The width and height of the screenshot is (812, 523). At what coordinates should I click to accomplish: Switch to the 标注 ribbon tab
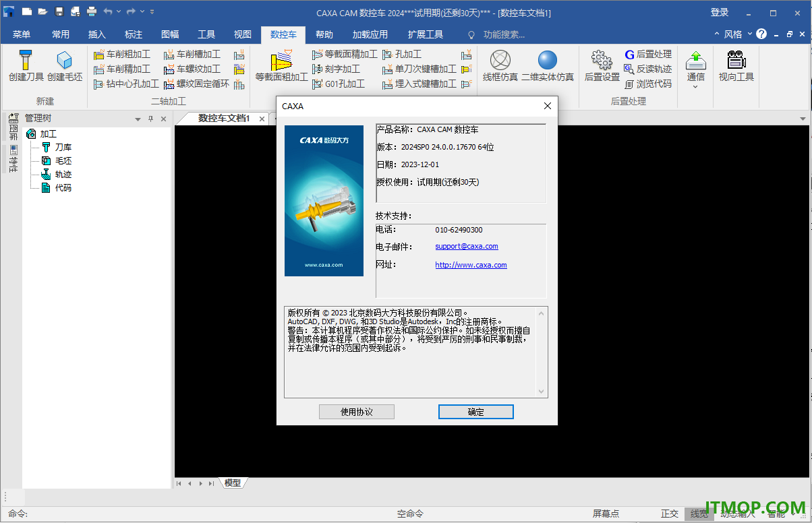[x=134, y=34]
